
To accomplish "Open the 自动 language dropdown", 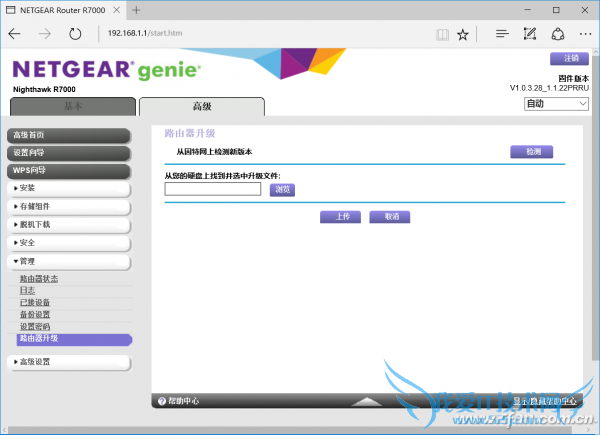I will (556, 104).
